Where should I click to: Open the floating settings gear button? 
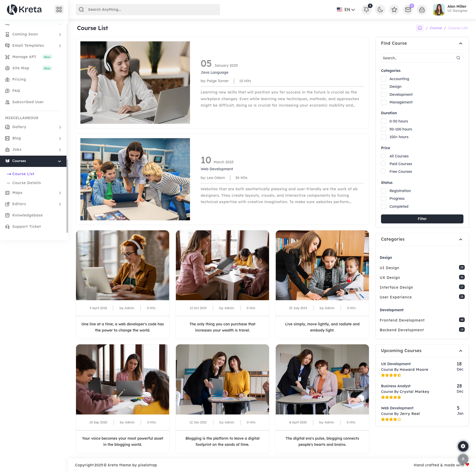coord(463,446)
